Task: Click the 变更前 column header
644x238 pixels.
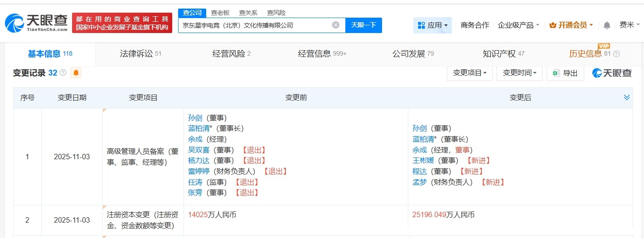Action: (296, 97)
